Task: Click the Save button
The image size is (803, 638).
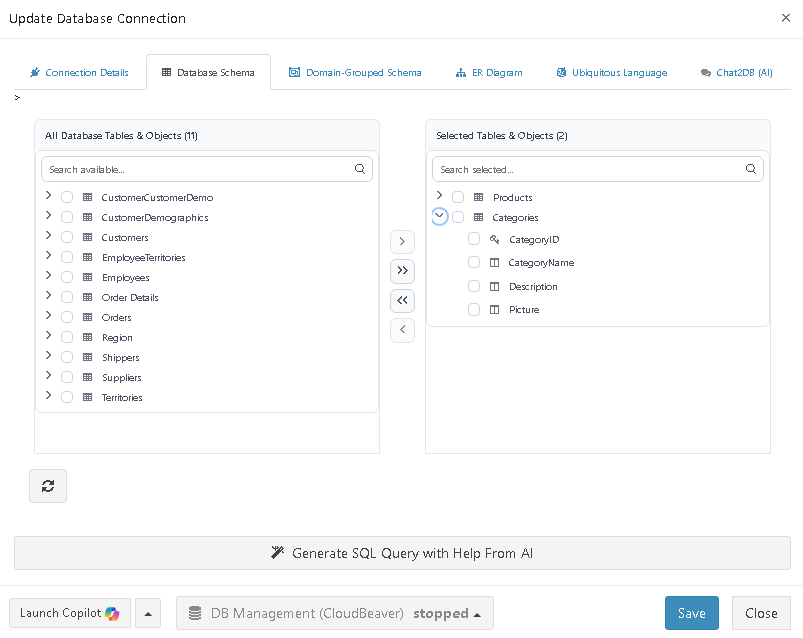Action: point(691,613)
